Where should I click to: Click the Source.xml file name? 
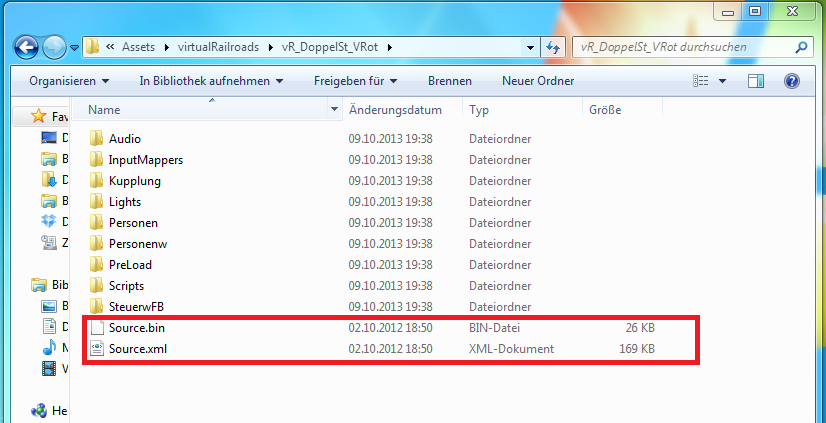[138, 349]
